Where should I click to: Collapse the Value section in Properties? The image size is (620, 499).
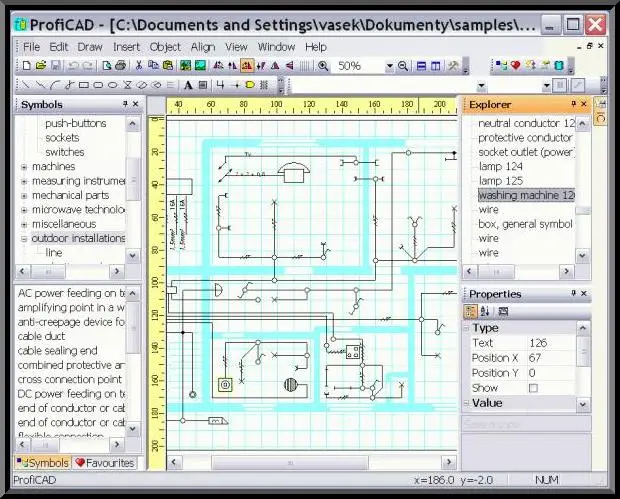[x=466, y=403]
